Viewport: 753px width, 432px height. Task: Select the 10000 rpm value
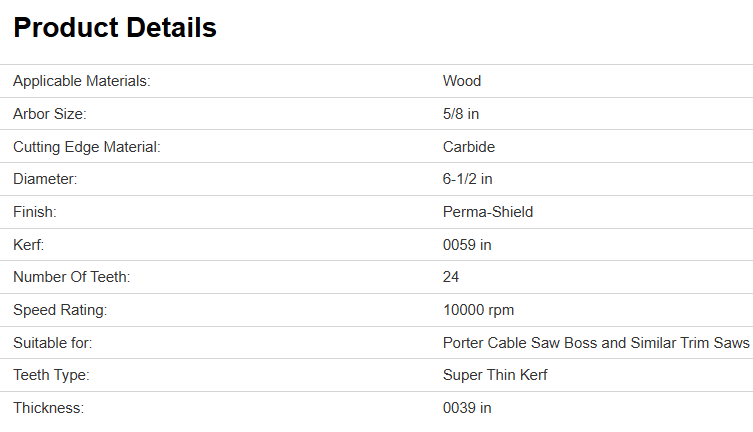[479, 310]
